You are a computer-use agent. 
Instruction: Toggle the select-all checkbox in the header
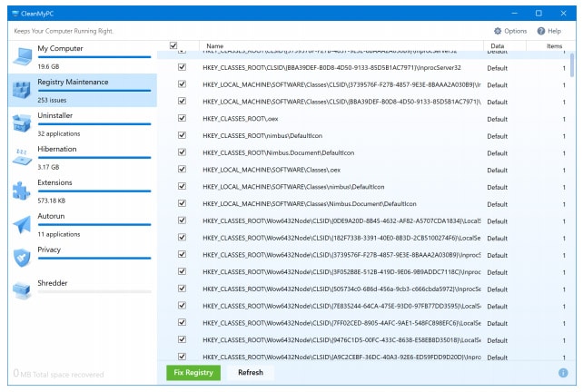point(173,45)
